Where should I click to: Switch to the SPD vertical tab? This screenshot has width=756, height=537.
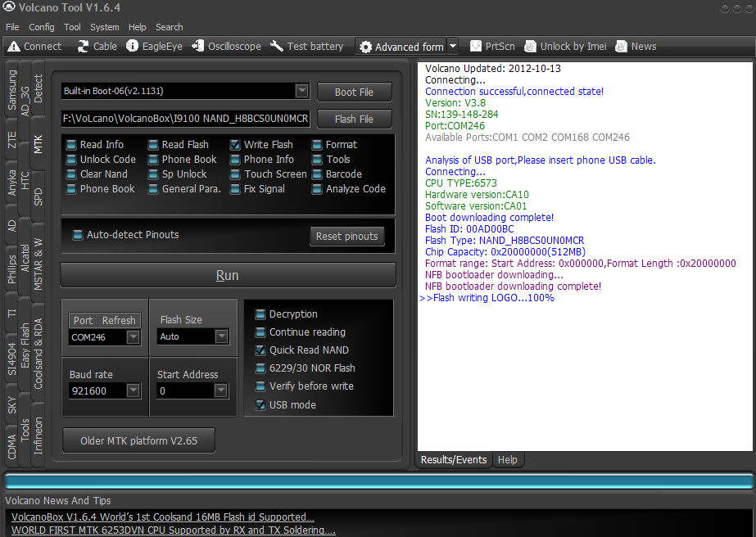38,196
